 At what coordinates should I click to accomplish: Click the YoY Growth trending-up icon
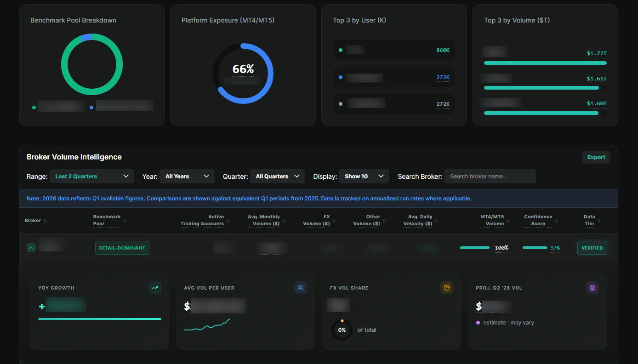click(155, 288)
